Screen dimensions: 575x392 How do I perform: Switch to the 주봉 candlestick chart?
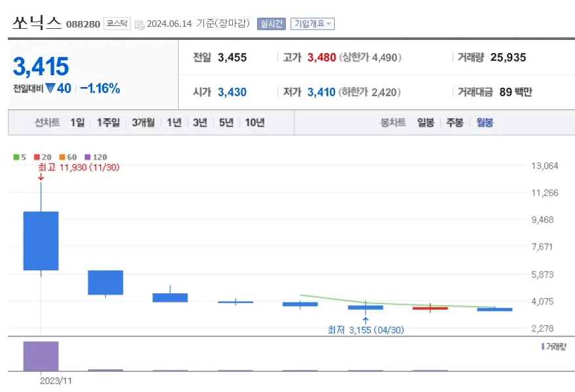(x=455, y=122)
